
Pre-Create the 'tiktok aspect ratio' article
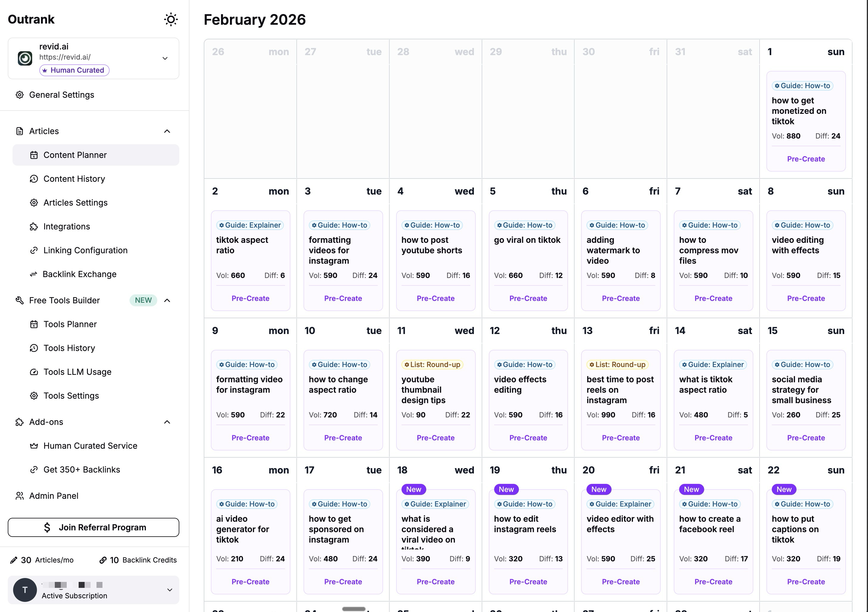coord(250,299)
